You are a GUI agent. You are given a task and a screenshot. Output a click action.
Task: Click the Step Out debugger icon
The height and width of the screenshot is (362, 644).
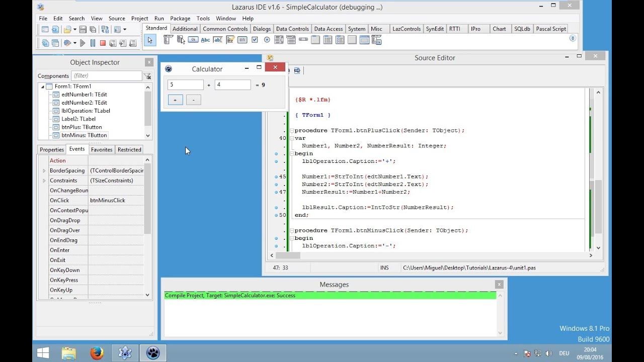[133, 43]
